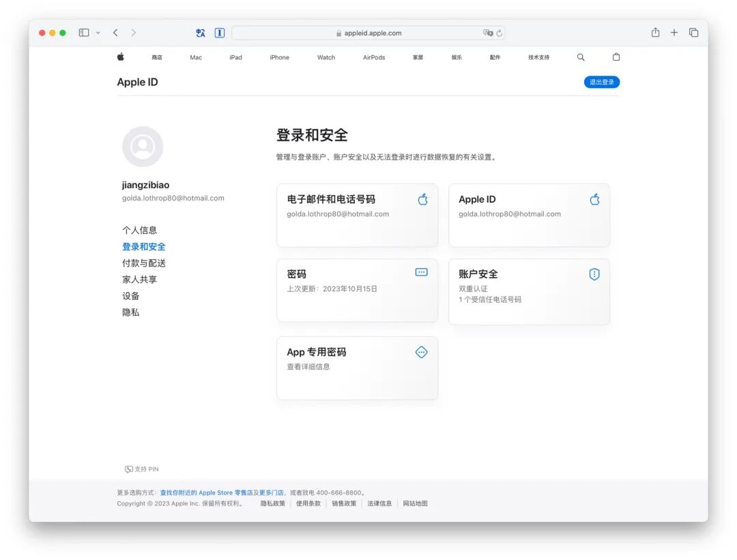This screenshot has height=560, width=737.
Task: Open the search icon in the Apple navigation
Action: click(581, 57)
